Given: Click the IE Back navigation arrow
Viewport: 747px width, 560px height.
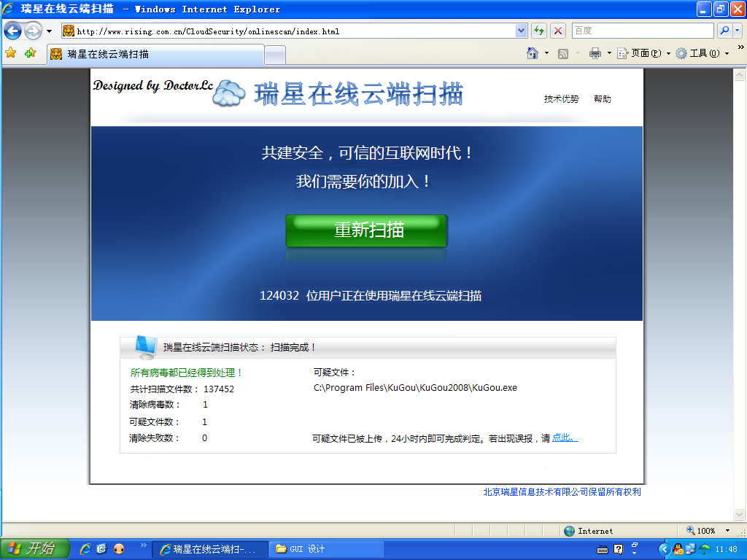Looking at the screenshot, I should [x=13, y=31].
